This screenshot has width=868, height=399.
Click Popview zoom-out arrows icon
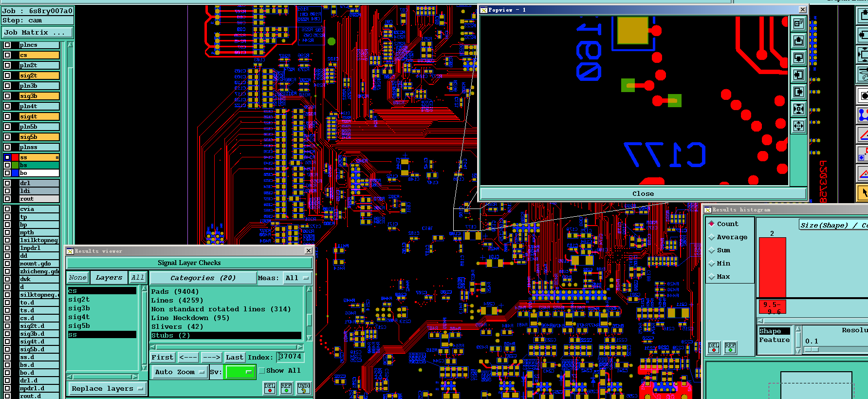coord(798,126)
